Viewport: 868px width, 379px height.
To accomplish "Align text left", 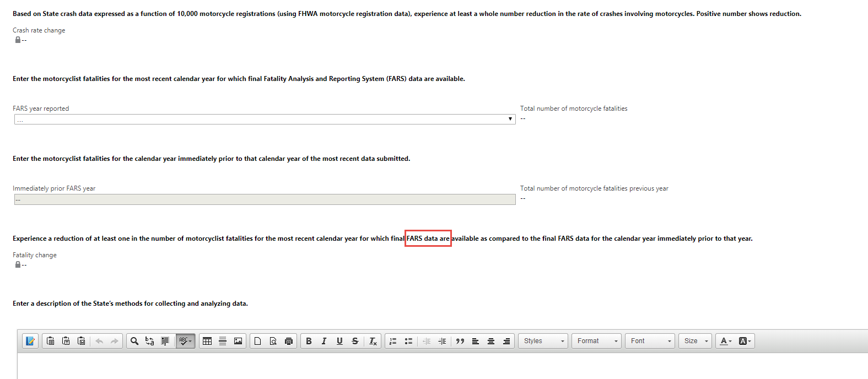I will [476, 341].
